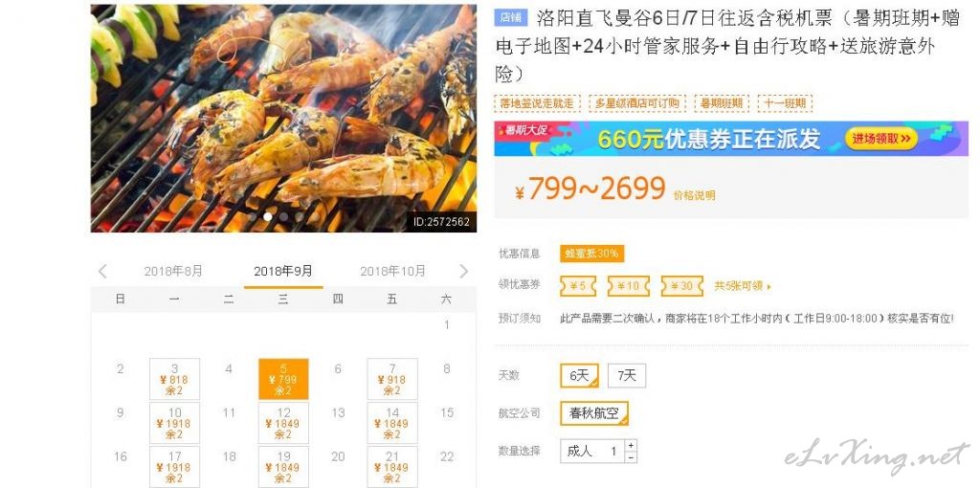Switch calendar to 2018年8月 tab
980x488 pixels.
pyautogui.click(x=173, y=271)
